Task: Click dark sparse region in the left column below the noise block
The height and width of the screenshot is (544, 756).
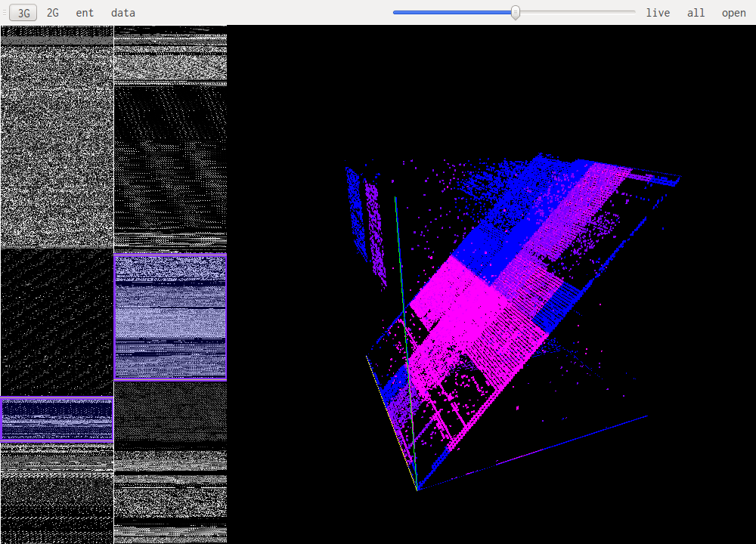Action: (57, 322)
